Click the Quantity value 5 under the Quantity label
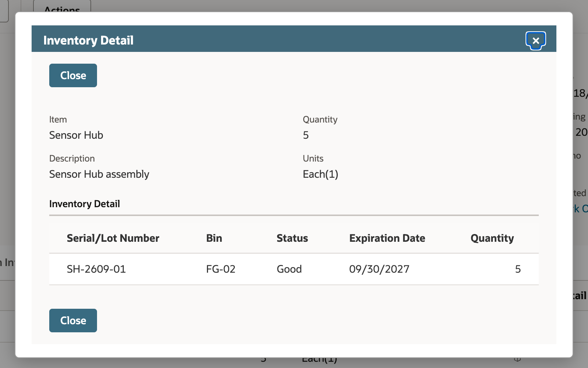 (x=306, y=135)
